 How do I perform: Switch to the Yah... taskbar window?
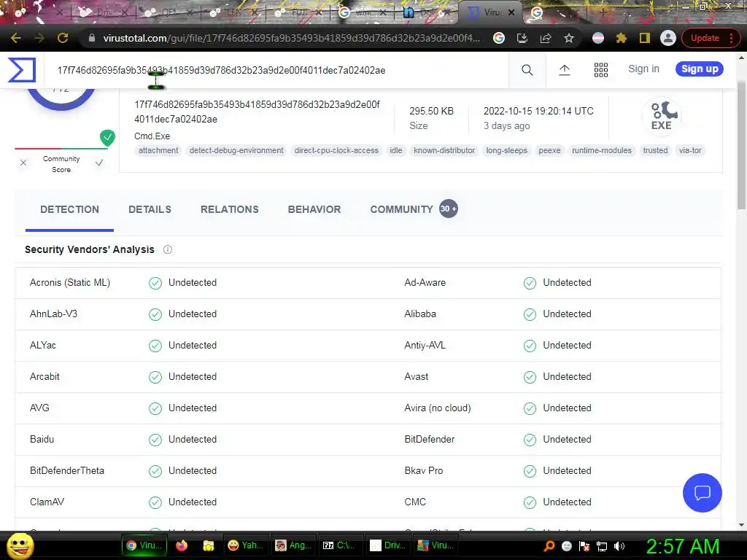pos(247,545)
